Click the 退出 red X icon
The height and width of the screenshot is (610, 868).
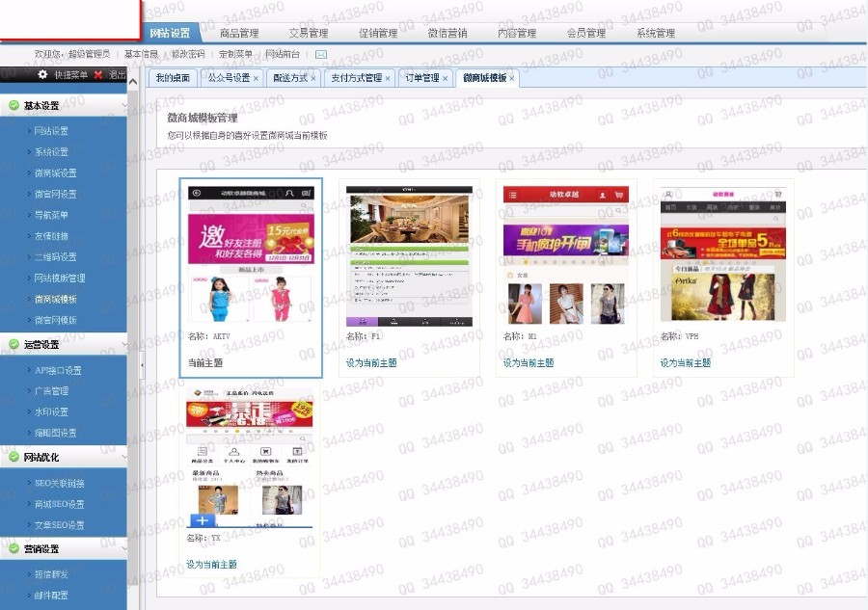(x=96, y=74)
